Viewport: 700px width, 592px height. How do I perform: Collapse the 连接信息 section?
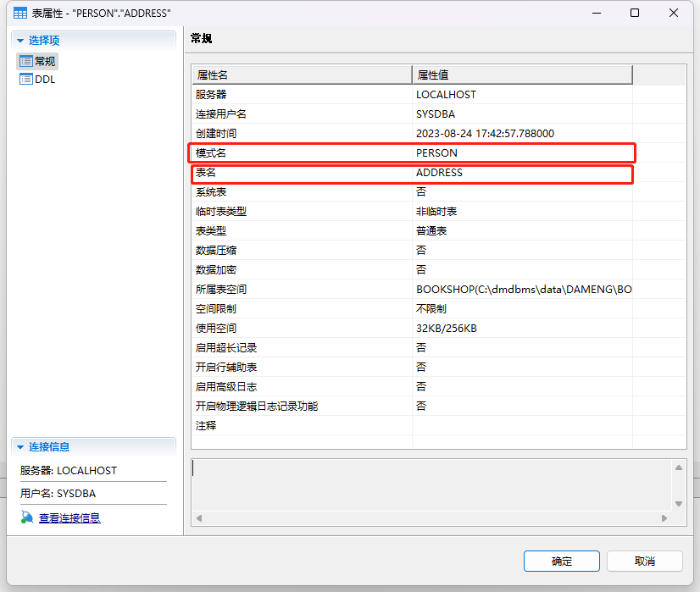pos(20,447)
